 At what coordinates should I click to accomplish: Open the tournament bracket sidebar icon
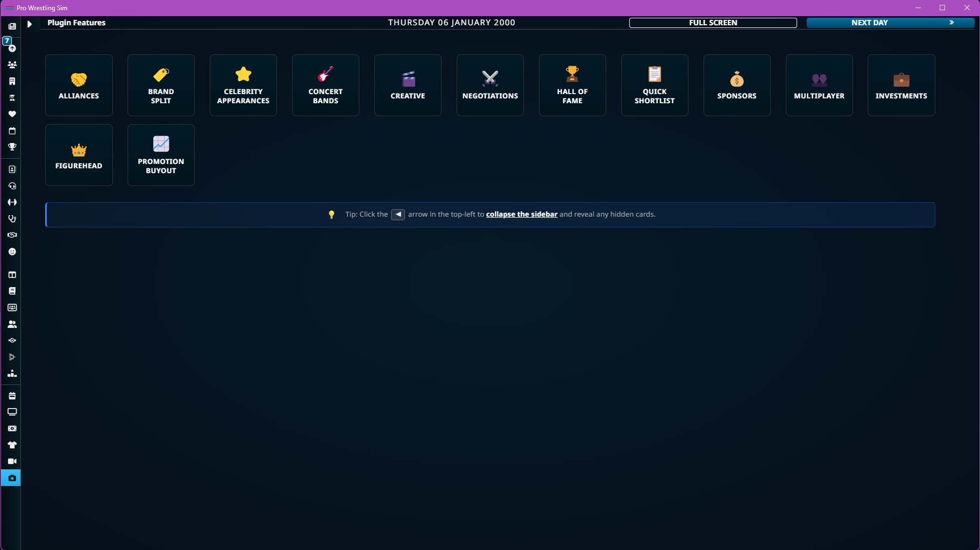click(12, 357)
